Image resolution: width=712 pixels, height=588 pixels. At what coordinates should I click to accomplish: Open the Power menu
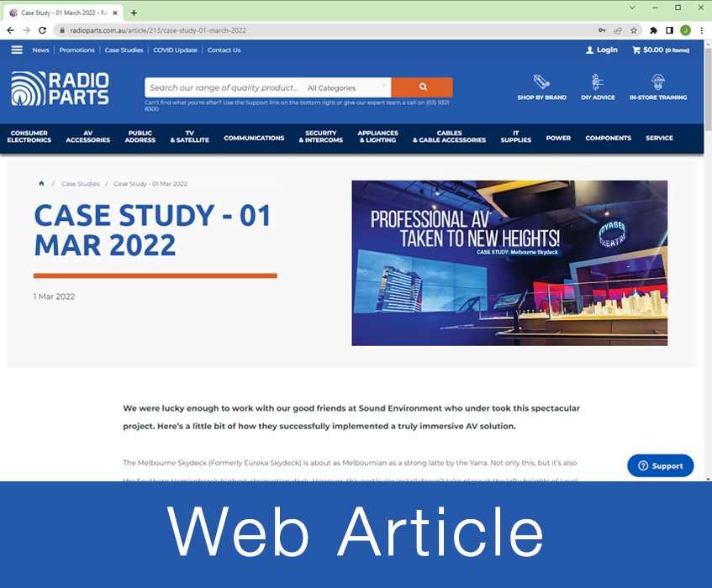coord(558,138)
